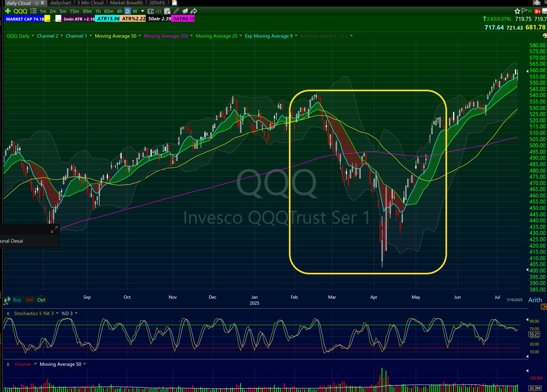
Task: Click the move handle on daily Cloud tab
Action: (37, 3)
